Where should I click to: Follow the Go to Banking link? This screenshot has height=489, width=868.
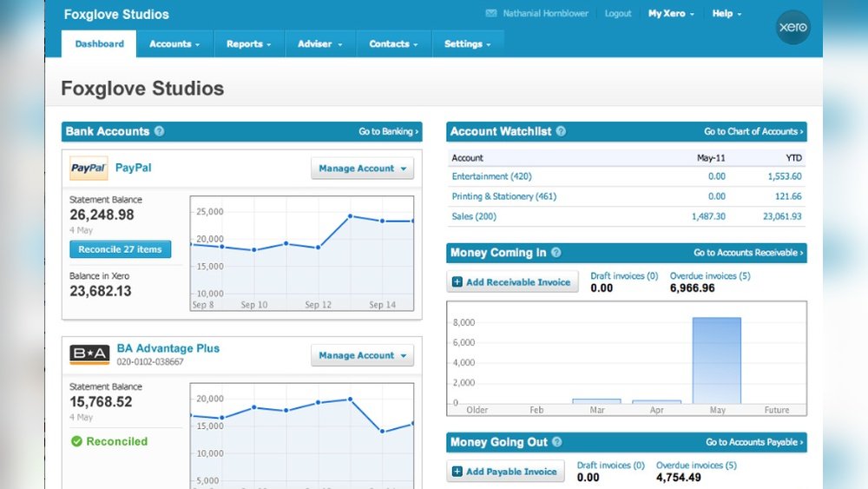[388, 132]
